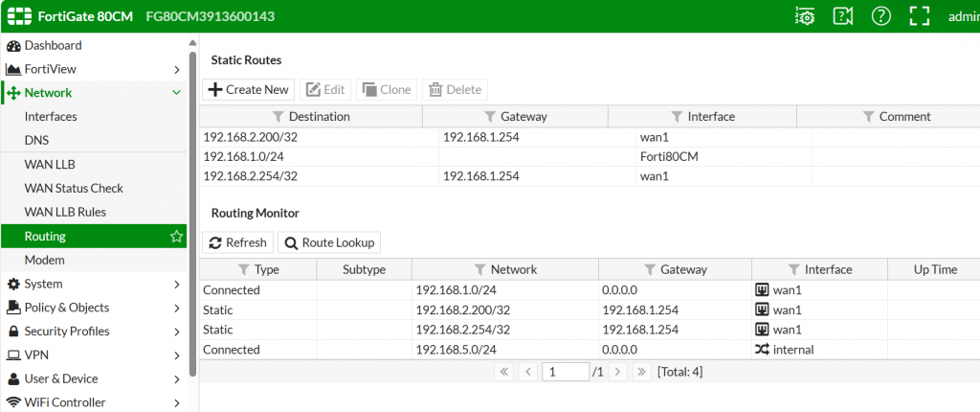The width and height of the screenshot is (980, 412).
Task: Collapse the Network menu chevron
Action: [x=177, y=93]
